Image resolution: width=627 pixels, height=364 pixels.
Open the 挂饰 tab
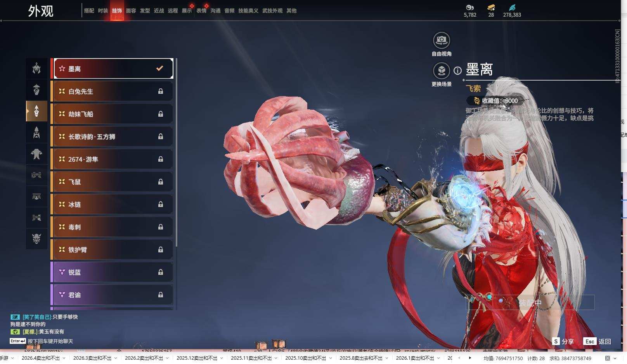coord(117,11)
